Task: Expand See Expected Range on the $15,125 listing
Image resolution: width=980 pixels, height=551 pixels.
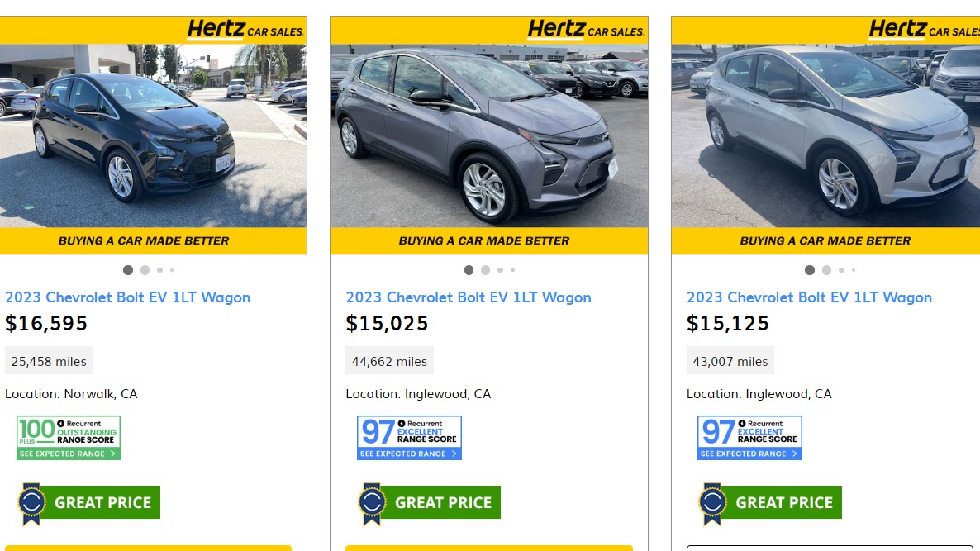Action: [749, 454]
